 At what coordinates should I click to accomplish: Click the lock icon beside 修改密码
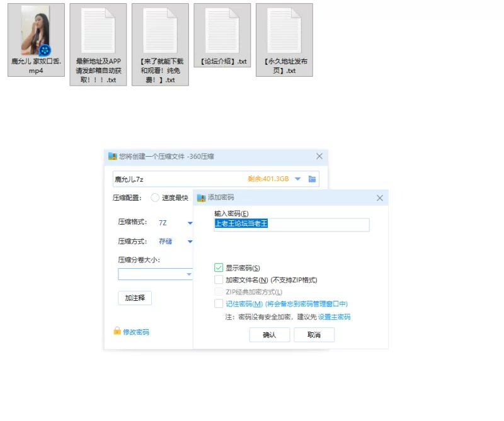click(x=117, y=331)
